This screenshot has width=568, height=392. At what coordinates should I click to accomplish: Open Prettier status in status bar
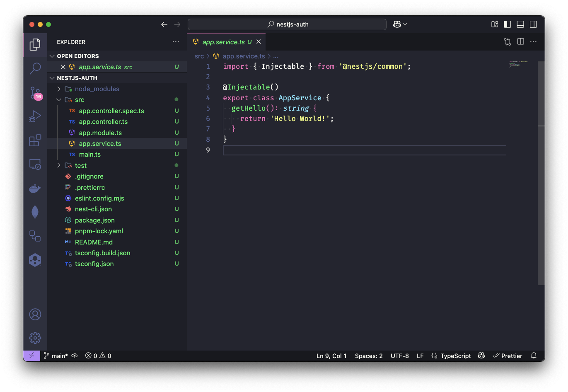508,356
